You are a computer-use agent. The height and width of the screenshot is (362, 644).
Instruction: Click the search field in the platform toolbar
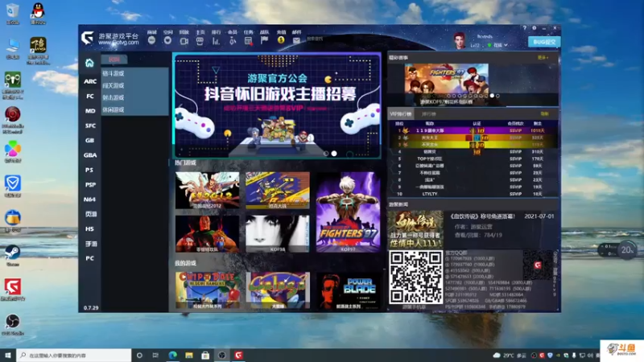pyautogui.click(x=324, y=39)
